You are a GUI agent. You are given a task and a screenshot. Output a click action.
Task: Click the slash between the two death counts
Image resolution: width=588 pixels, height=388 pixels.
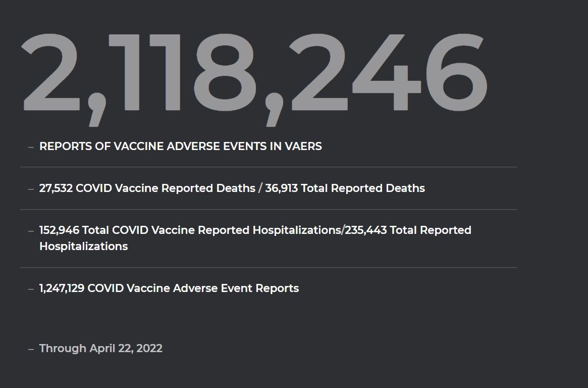pyautogui.click(x=260, y=188)
